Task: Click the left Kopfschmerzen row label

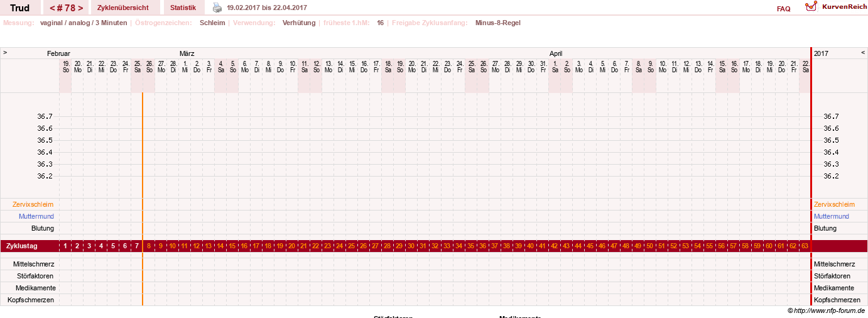Action: (31, 300)
